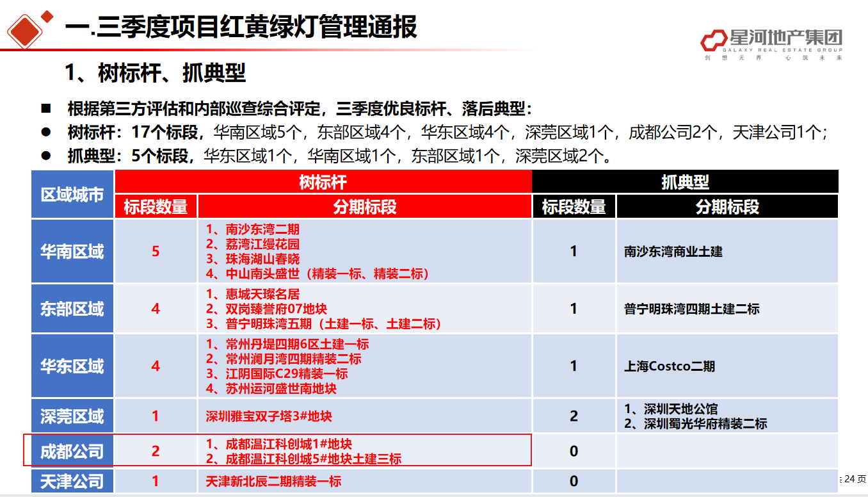The height and width of the screenshot is (497, 868).
Task: Select the 区域城市 header cell
Action: click(x=72, y=194)
